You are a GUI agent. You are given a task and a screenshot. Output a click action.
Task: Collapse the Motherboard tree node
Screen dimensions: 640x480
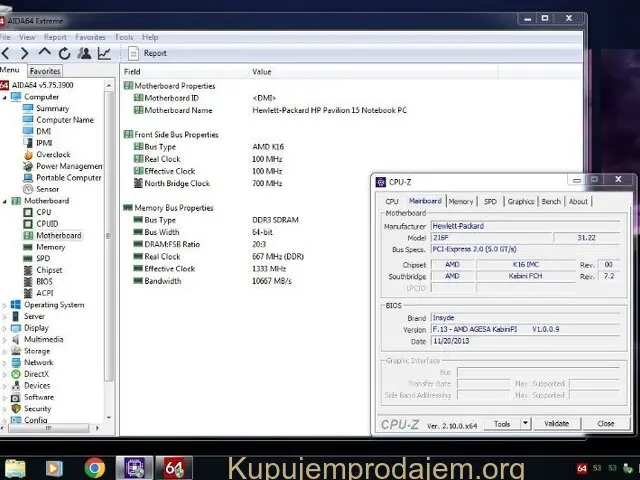click(x=5, y=201)
